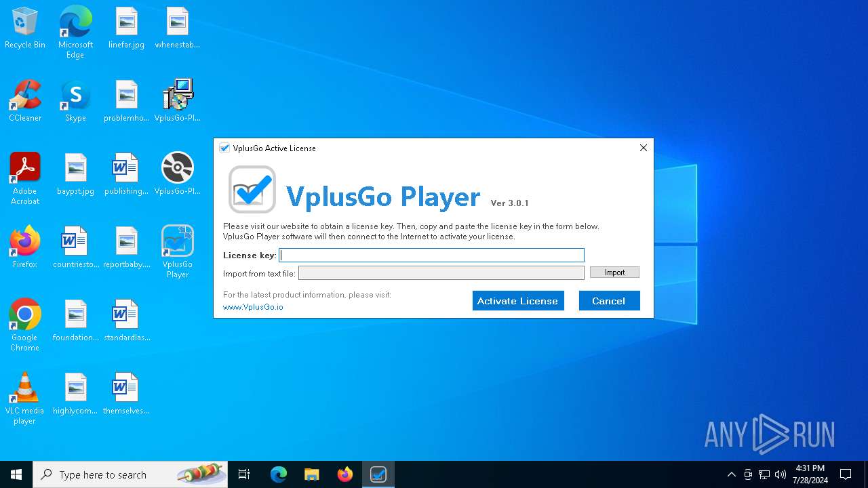This screenshot has width=868, height=488.
Task: Open the Windows Start menu
Action: point(16,474)
